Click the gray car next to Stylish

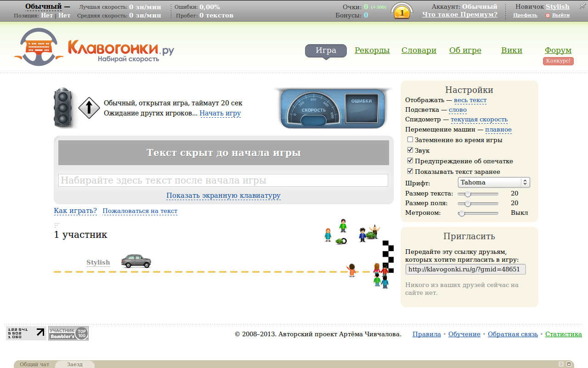[136, 261]
